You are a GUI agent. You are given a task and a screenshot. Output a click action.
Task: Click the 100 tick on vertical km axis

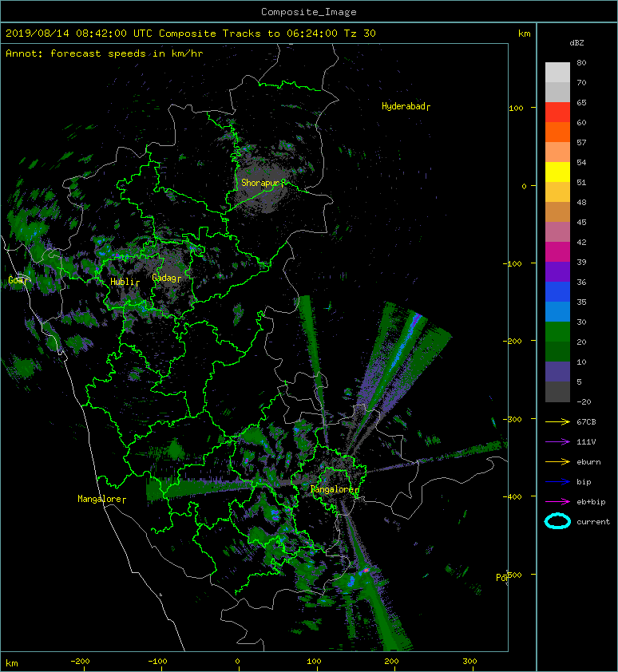pyautogui.click(x=516, y=108)
